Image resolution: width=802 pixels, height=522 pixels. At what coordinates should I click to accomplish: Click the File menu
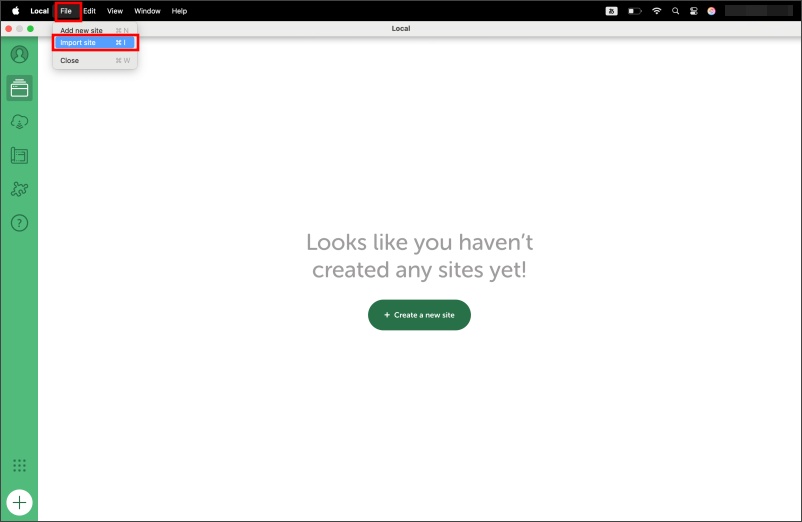click(66, 11)
